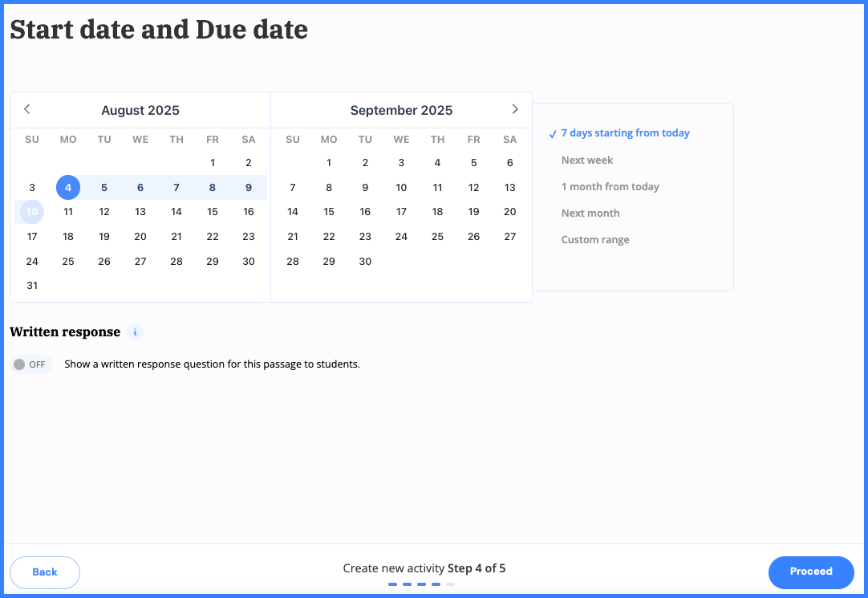The width and height of the screenshot is (868, 598).
Task: Select September 1 in the calendar
Action: pos(329,162)
